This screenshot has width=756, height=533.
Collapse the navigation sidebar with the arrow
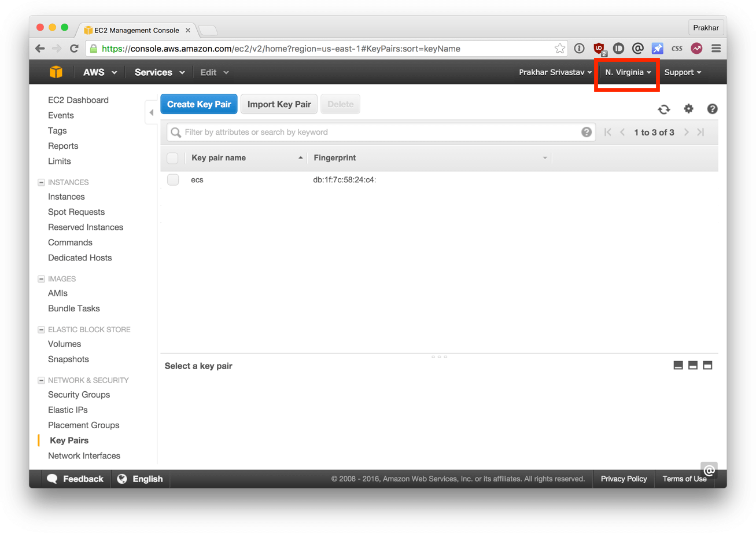click(x=151, y=112)
